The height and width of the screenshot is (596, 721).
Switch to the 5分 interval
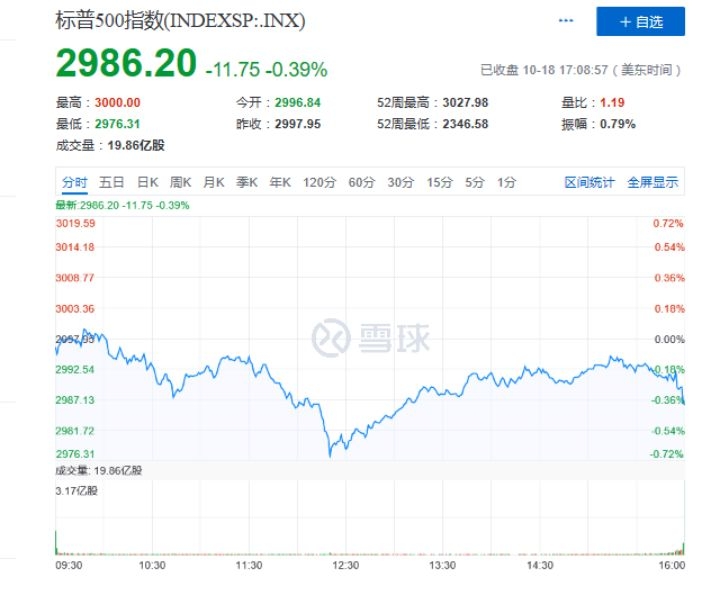pos(474,182)
